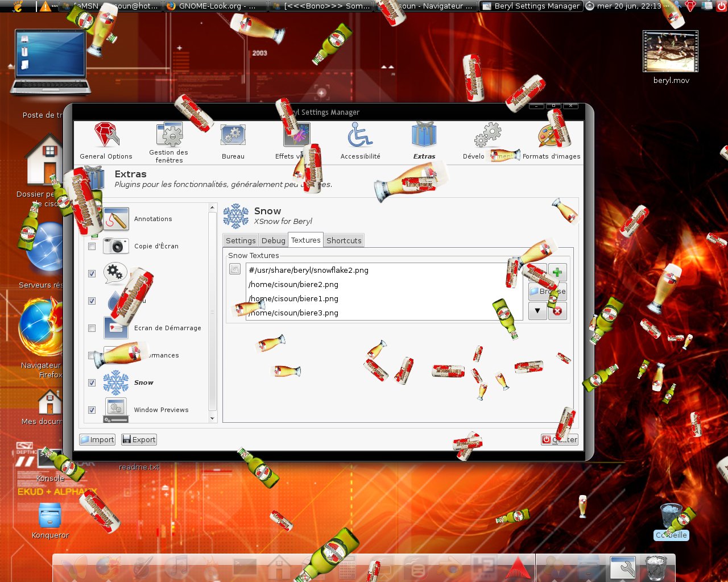Click the readme.txt desktop file
This screenshot has height=582, width=728.
tap(139, 467)
